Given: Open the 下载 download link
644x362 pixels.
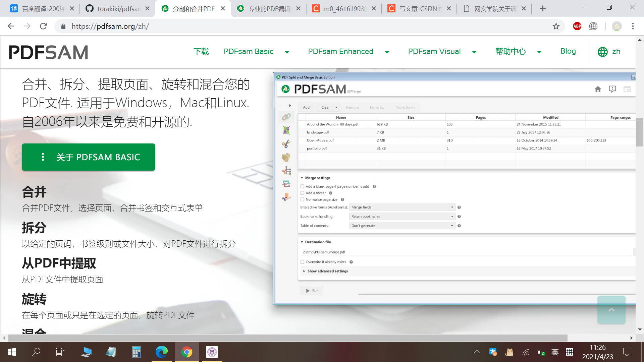Looking at the screenshot, I should click(201, 52).
